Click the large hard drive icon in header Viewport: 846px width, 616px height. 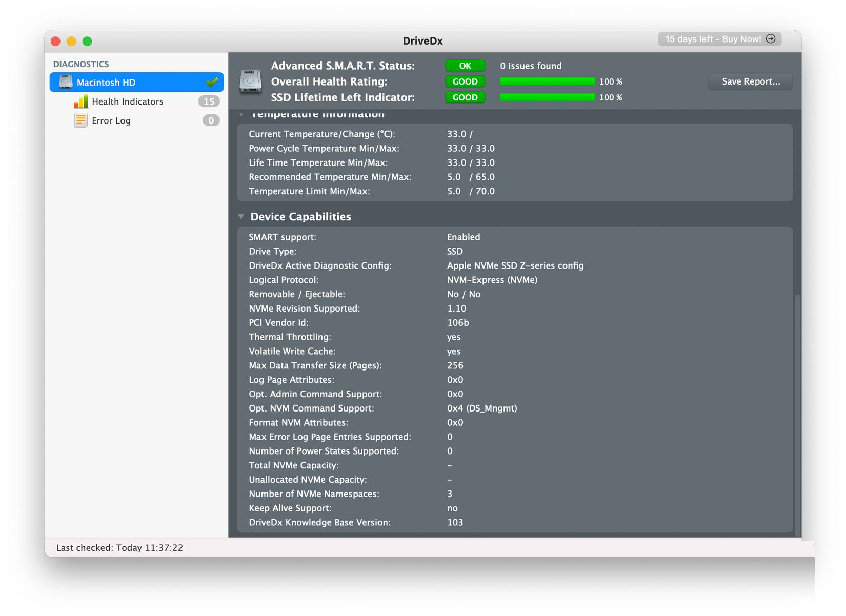pos(251,81)
